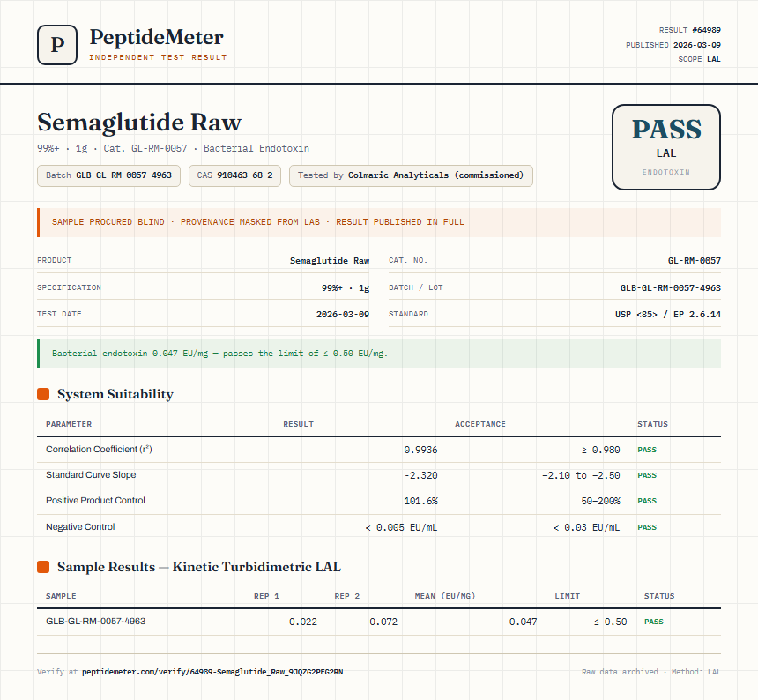The width and height of the screenshot is (758, 700).
Task: Click the Scope LAL header entry
Action: click(x=699, y=59)
